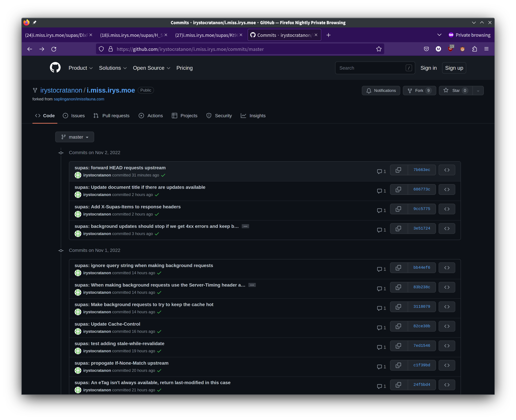Expand the Solutions menu
516x420 pixels.
(x=113, y=68)
